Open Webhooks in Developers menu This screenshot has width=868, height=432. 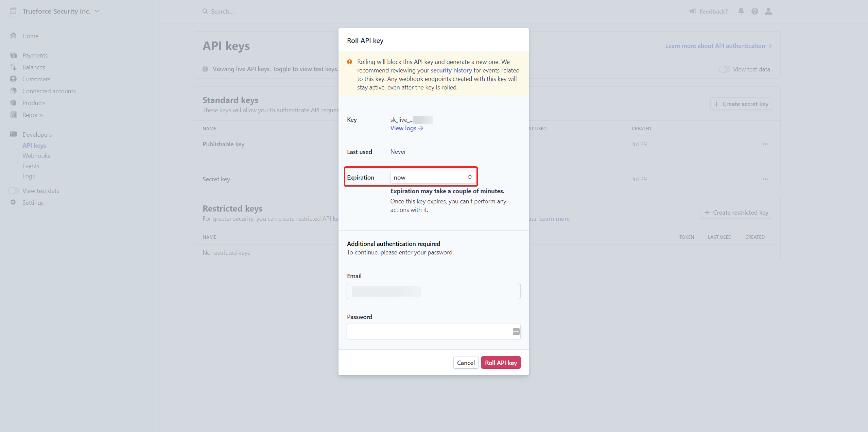pyautogui.click(x=36, y=156)
